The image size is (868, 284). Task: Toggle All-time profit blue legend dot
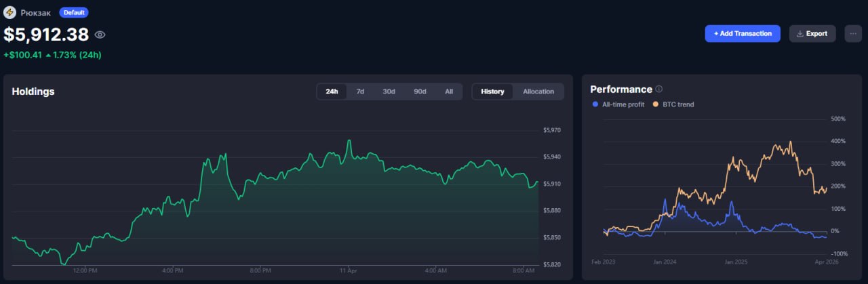595,104
